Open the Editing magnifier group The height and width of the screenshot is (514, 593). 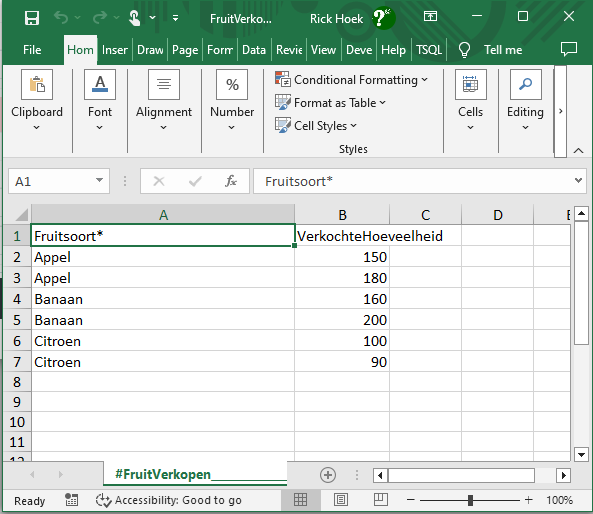[525, 84]
